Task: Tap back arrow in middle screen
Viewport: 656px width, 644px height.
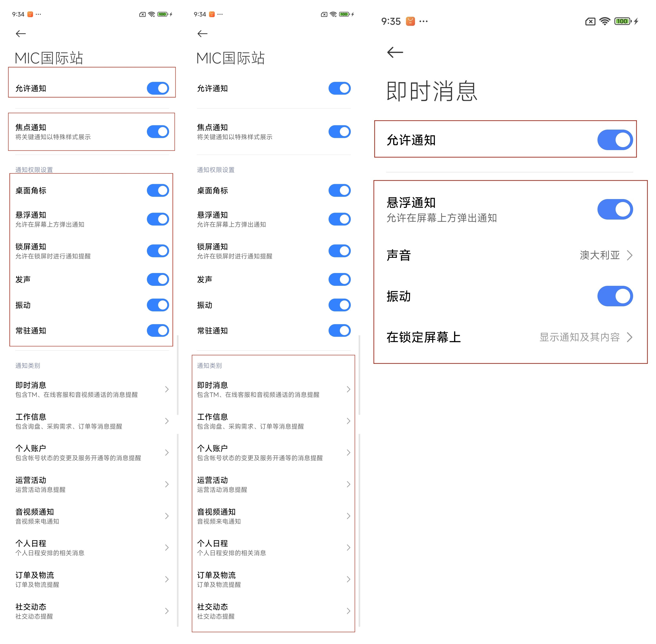Action: tap(202, 34)
